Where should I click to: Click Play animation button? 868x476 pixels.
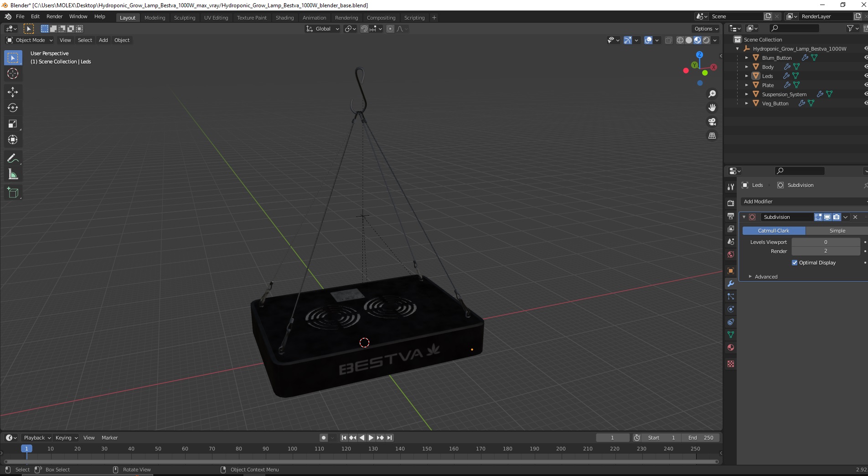click(371, 438)
